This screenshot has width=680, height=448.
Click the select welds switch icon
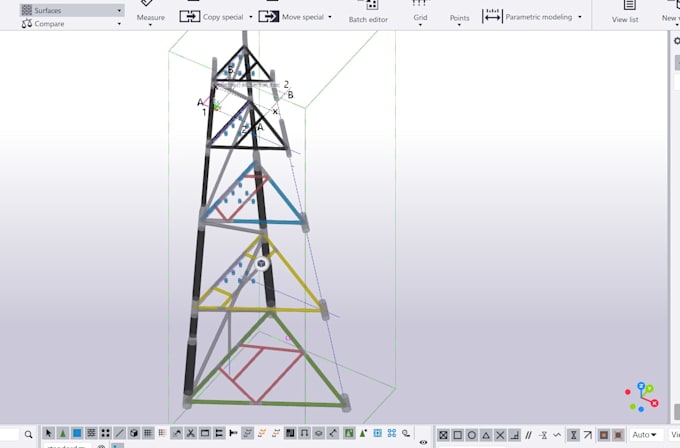click(177, 433)
